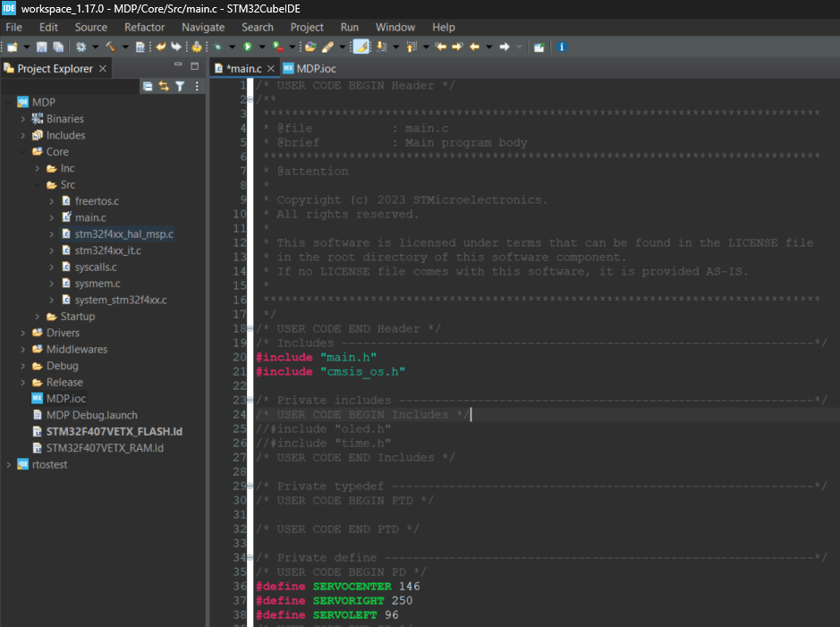
Task: Maximize the Project Explorer panel
Action: (x=194, y=66)
